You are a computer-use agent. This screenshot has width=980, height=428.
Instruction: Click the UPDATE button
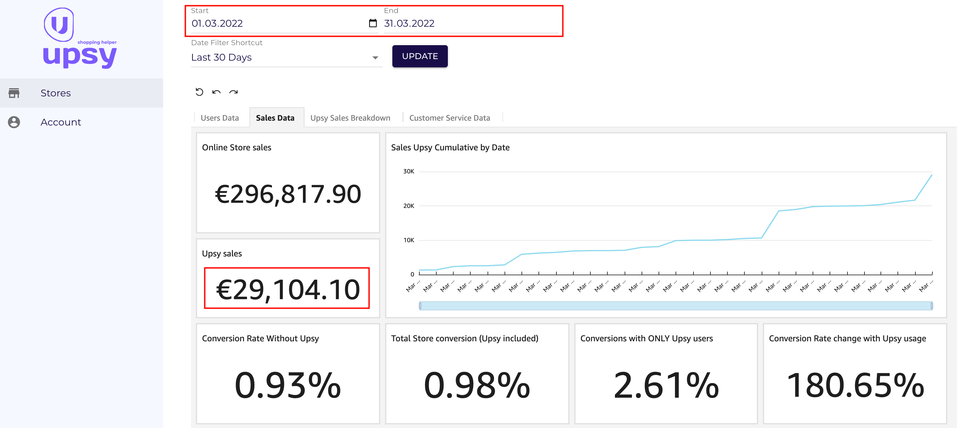pos(420,56)
